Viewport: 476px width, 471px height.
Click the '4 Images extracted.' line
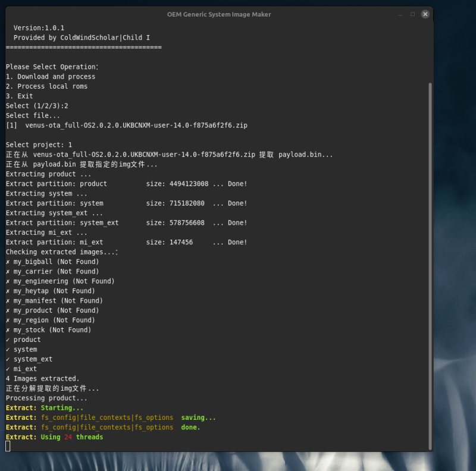pos(42,378)
